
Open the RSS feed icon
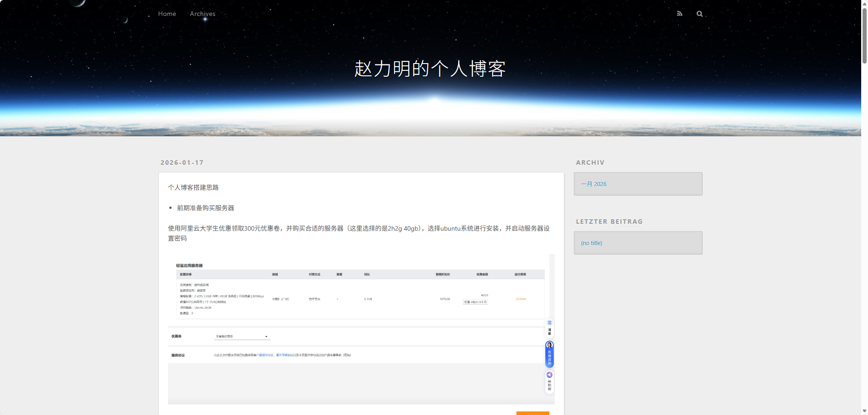[x=679, y=14]
